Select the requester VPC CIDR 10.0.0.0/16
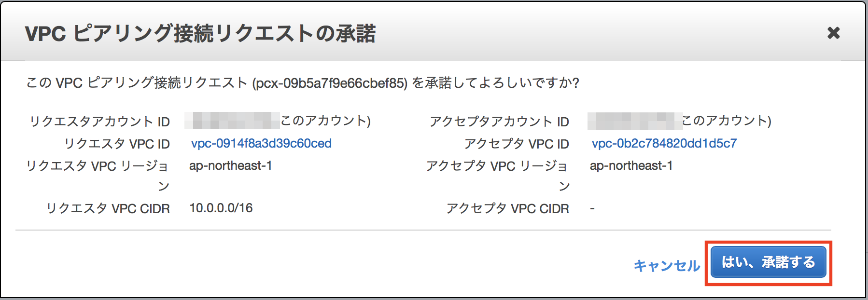 [x=221, y=208]
